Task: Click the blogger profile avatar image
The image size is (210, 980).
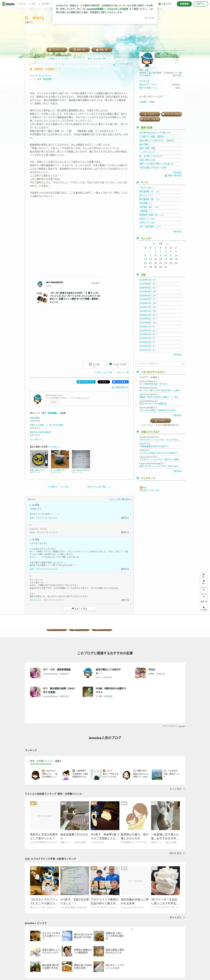Action: (147, 60)
